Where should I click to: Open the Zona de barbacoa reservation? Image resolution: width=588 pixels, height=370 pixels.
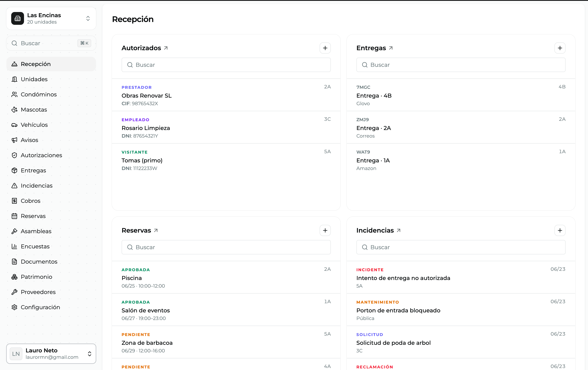click(226, 342)
